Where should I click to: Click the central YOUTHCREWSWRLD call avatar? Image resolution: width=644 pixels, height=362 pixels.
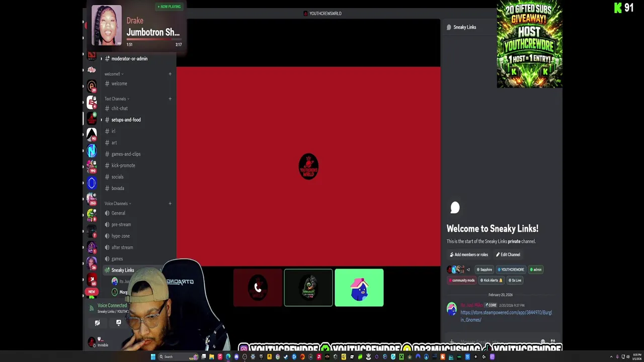point(308,166)
